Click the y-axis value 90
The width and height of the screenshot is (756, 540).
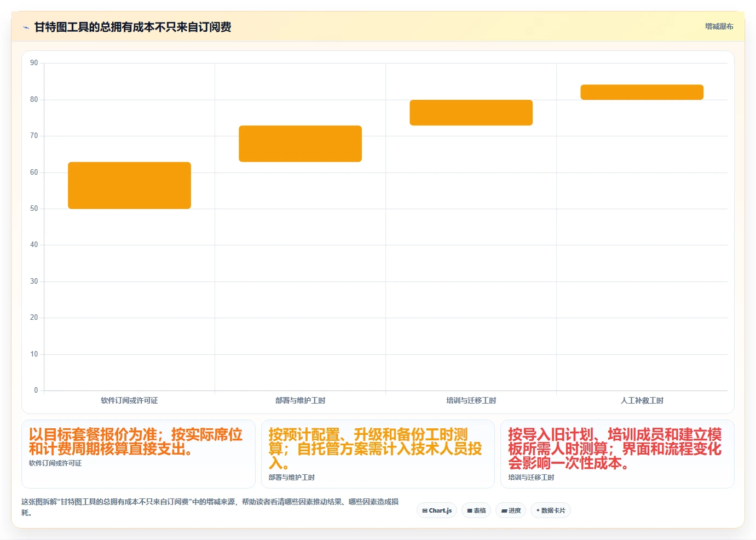point(34,63)
